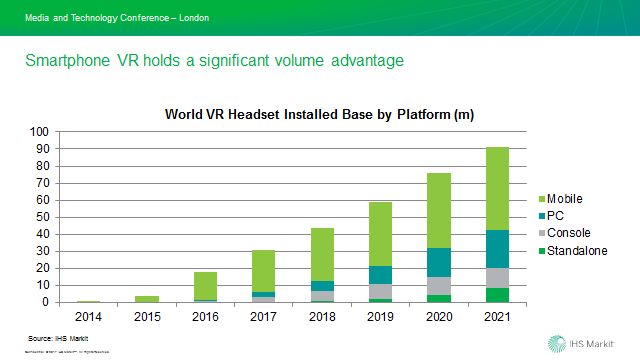
Task: Click the Smartphone VR slide heading
Action: (215, 60)
